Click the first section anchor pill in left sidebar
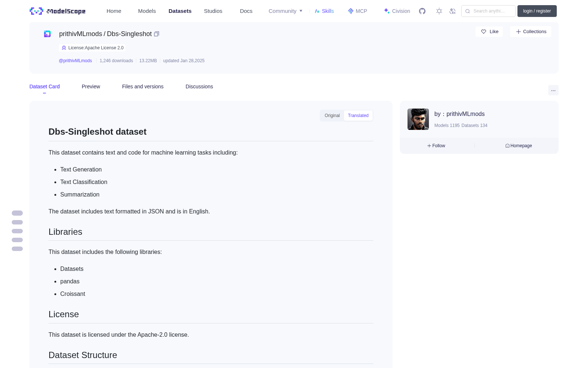588x368 pixels. (x=17, y=213)
